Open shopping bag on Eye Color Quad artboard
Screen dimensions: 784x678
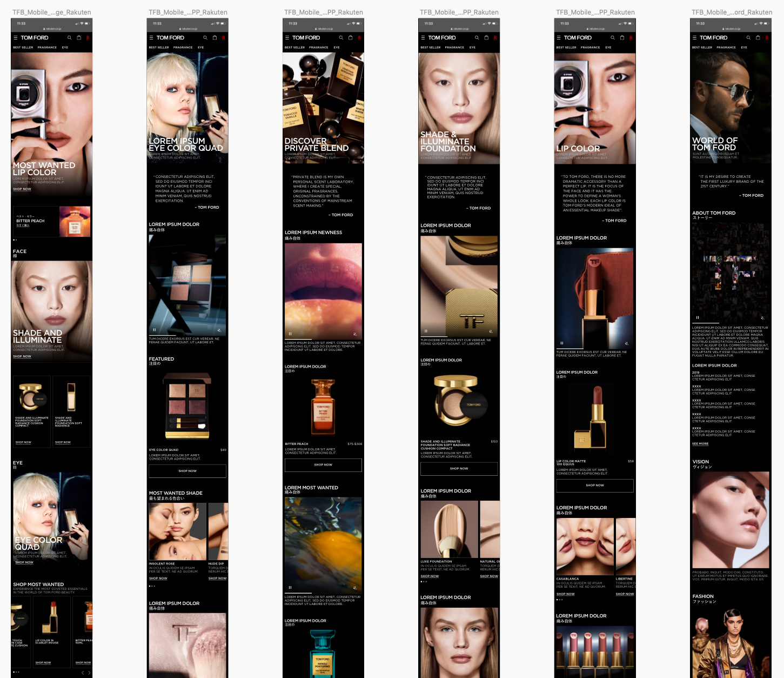215,38
